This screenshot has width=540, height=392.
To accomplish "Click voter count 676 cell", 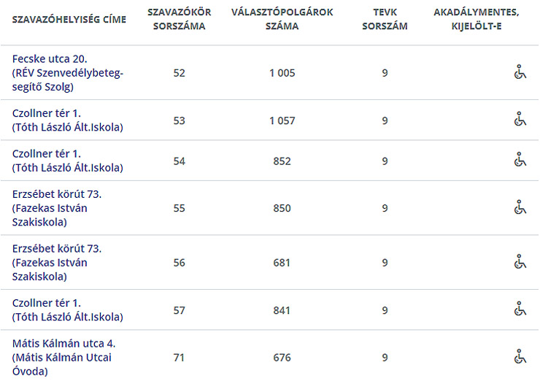I will pos(281,358).
